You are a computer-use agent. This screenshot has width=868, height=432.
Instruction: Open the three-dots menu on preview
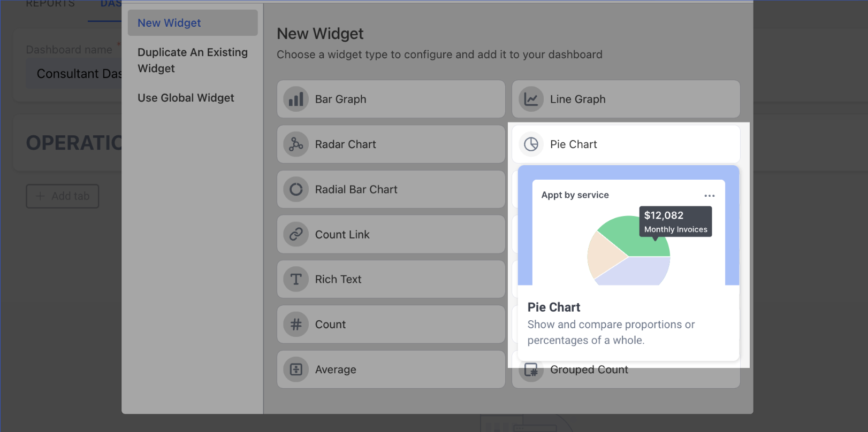710,196
